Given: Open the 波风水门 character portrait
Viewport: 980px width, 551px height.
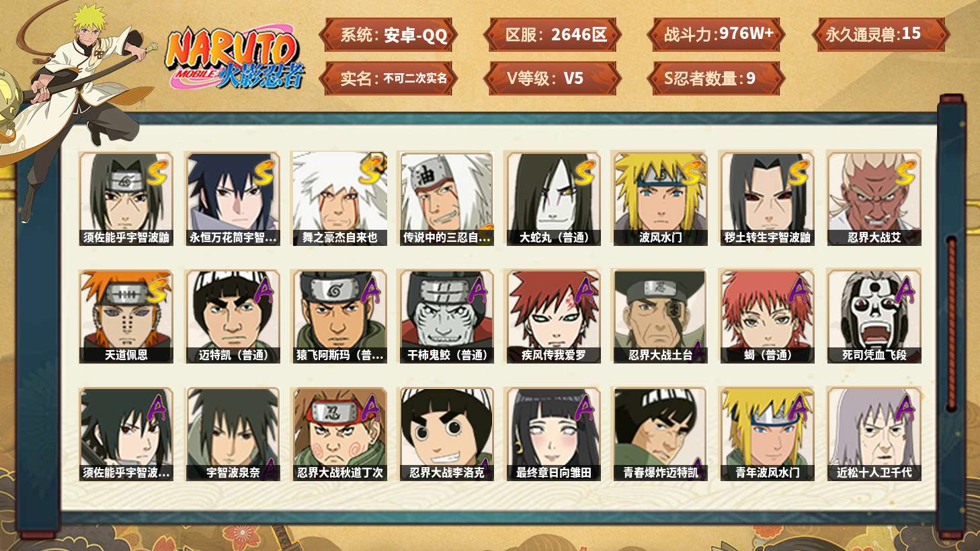Looking at the screenshot, I should (660, 199).
